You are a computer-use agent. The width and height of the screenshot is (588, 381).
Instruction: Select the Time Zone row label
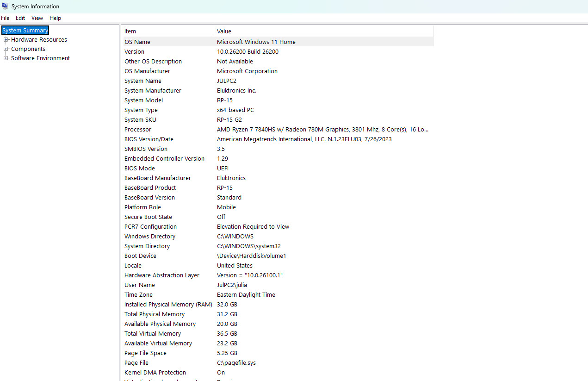(x=138, y=295)
